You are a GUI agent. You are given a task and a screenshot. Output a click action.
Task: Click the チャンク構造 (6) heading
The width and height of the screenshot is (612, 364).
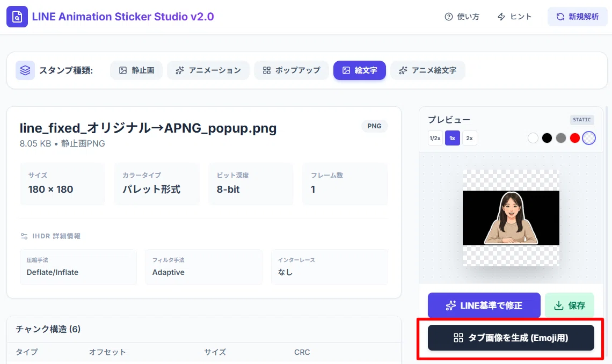[x=48, y=329]
